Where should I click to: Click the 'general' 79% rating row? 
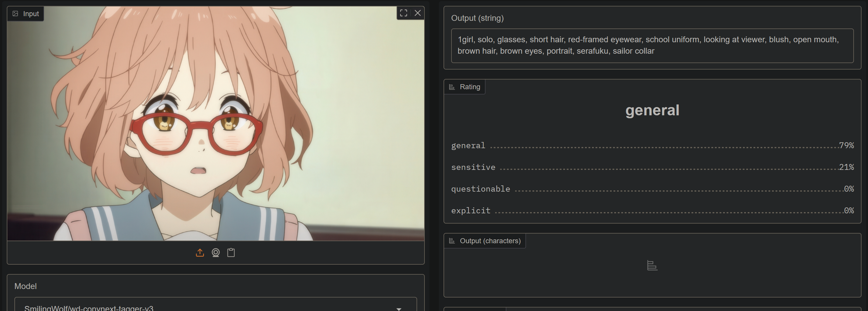[x=652, y=146]
